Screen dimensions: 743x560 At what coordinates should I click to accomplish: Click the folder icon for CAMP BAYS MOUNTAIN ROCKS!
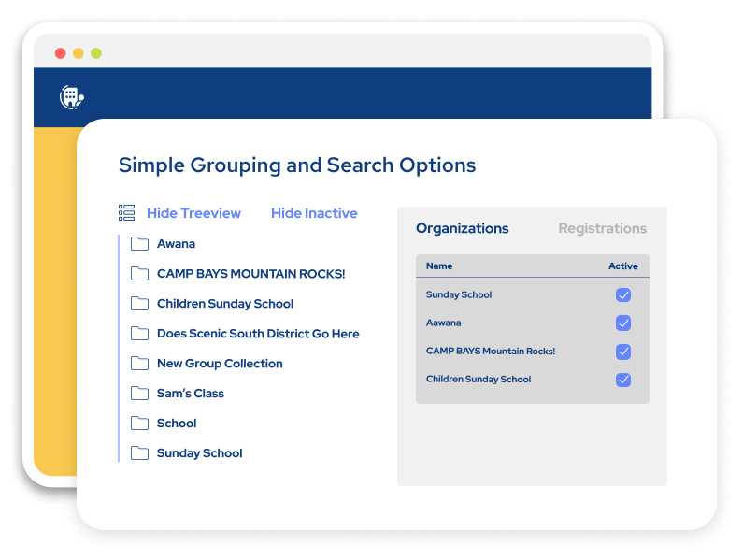[139, 274]
